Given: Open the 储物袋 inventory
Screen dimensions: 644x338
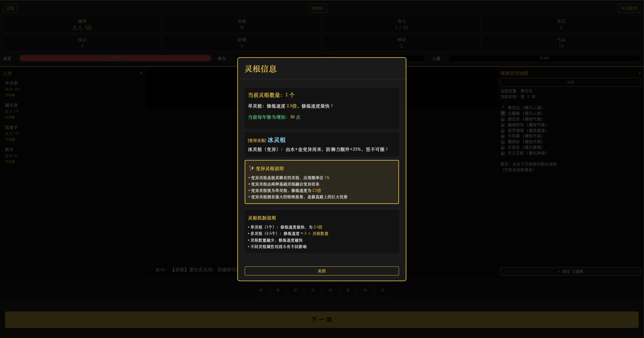Looking at the screenshot, I should coord(317,8).
